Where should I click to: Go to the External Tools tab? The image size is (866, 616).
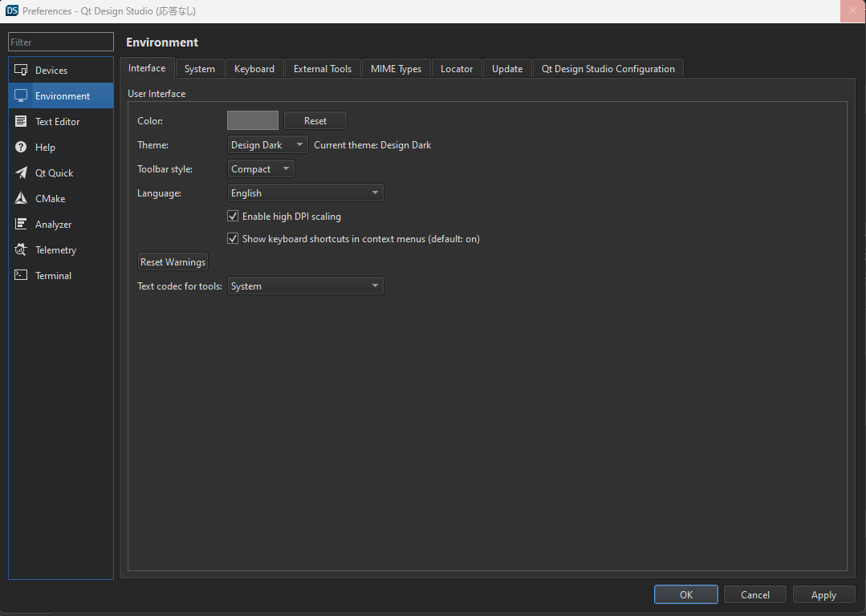[x=323, y=68]
